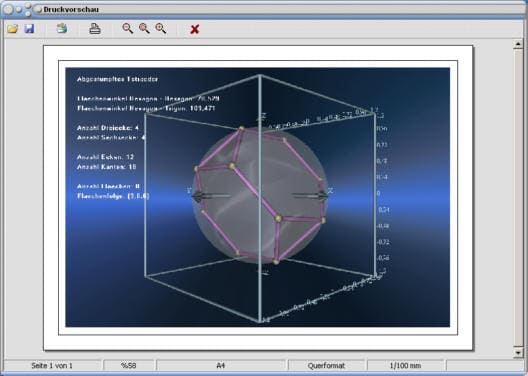Save the preview with the floppy disk icon
The width and height of the screenshot is (528, 376).
pos(29,29)
